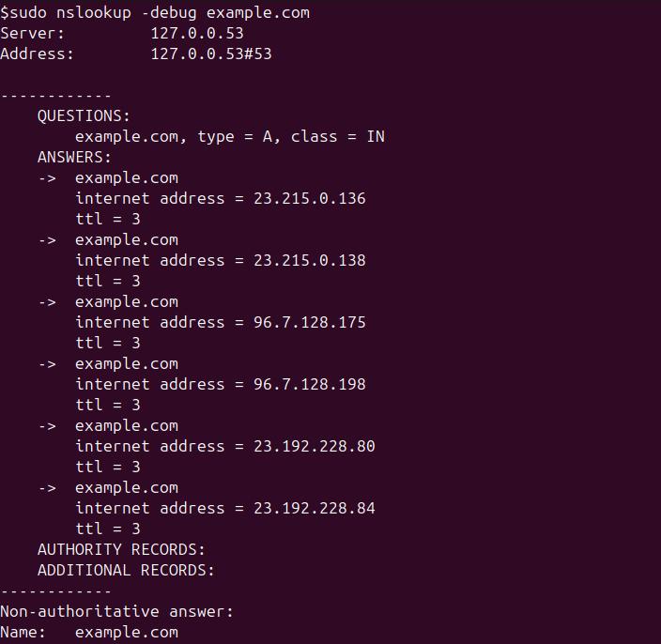This screenshot has height=644, width=661.
Task: Place cursor on IP 96.7.128.198
Action: point(310,385)
